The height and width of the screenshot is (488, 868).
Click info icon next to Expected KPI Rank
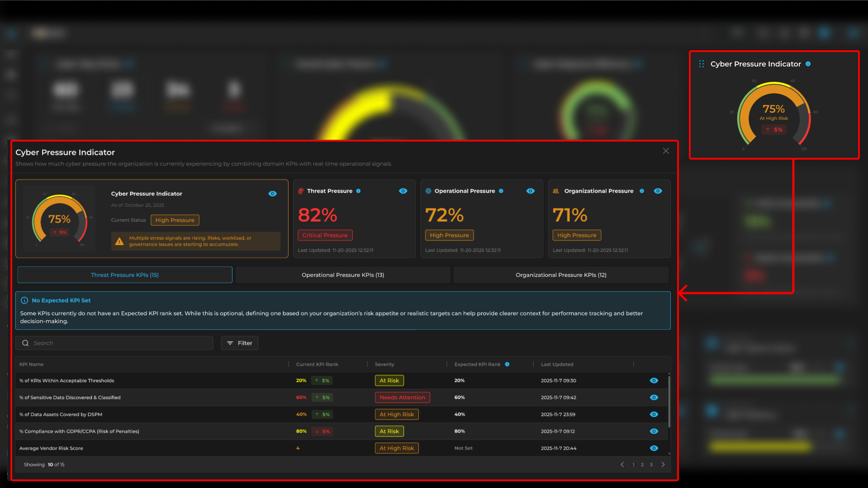pyautogui.click(x=507, y=364)
